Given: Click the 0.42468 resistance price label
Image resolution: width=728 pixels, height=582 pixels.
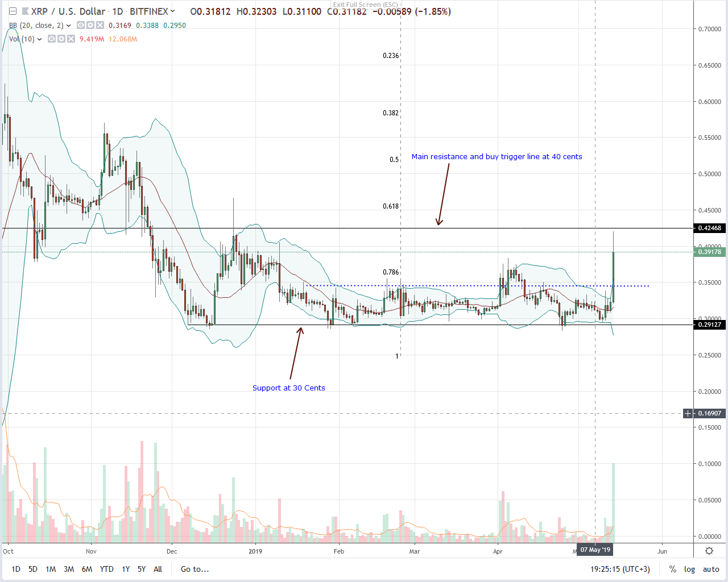Looking at the screenshot, I should pyautogui.click(x=709, y=228).
